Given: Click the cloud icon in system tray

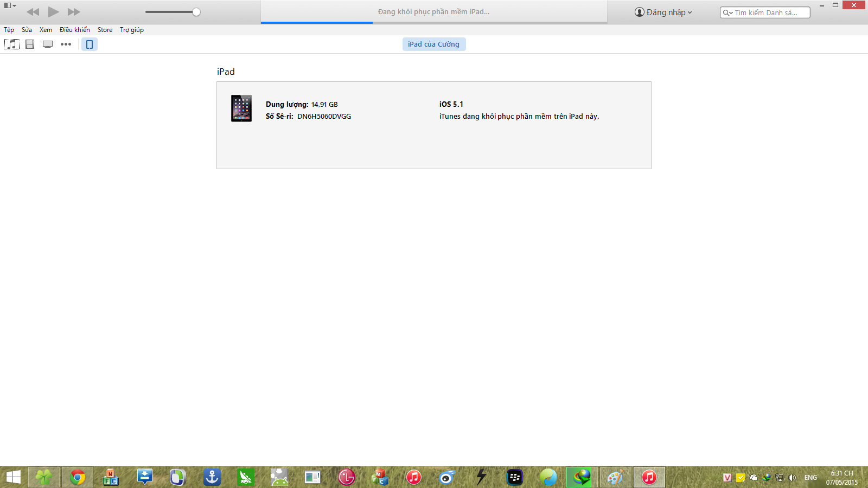Looking at the screenshot, I should (x=754, y=478).
